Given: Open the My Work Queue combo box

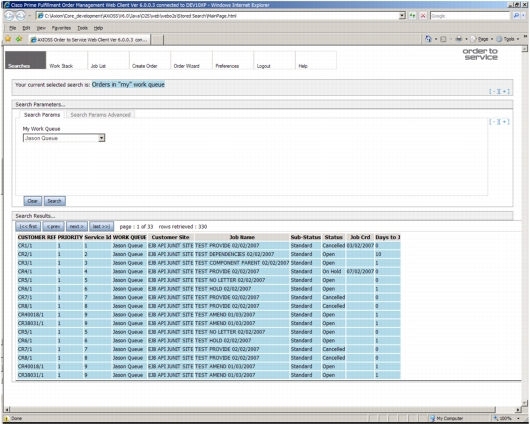Looking at the screenshot, I should click(64, 138).
